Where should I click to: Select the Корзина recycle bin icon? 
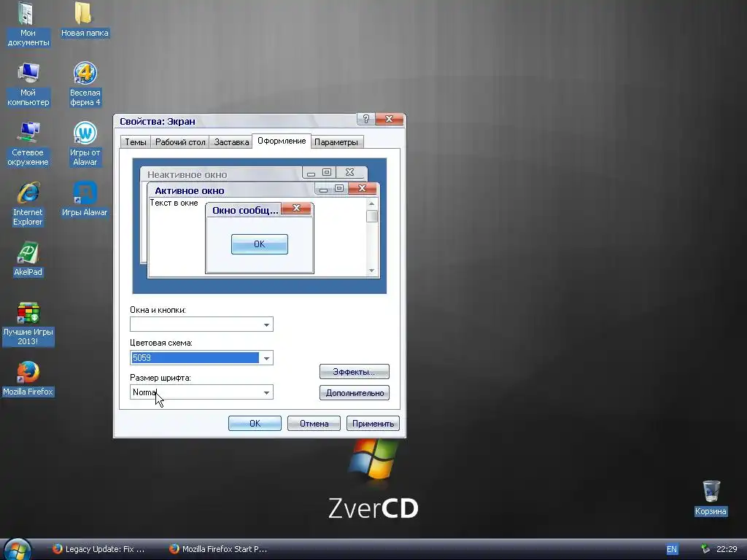tap(711, 498)
